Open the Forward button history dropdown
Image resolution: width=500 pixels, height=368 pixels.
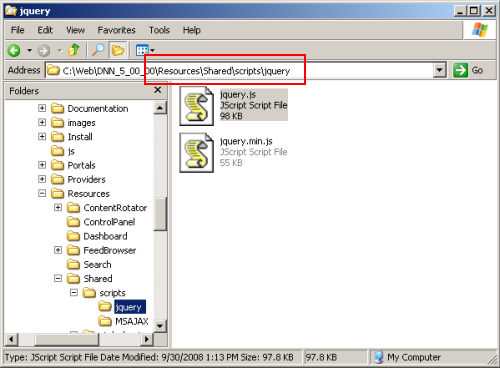[x=60, y=51]
